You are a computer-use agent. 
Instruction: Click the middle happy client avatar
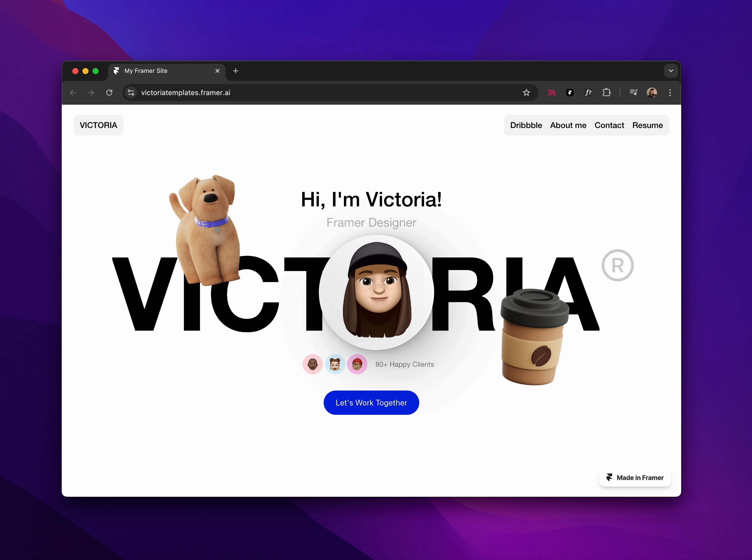click(335, 364)
